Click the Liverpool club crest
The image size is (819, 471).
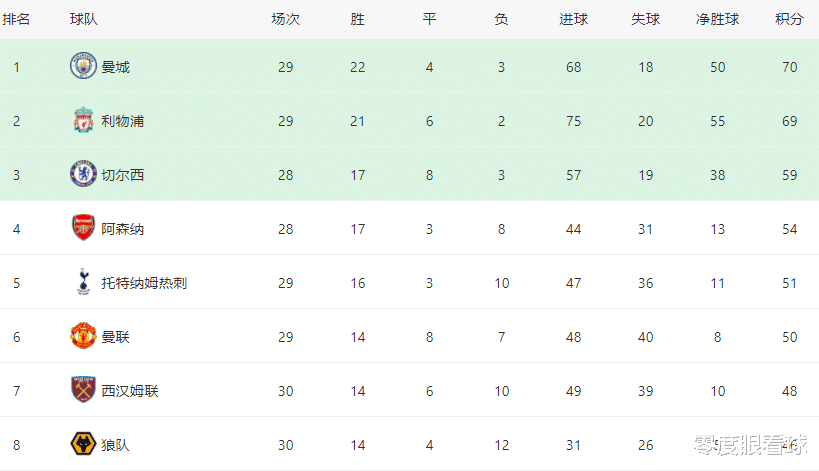pos(83,120)
